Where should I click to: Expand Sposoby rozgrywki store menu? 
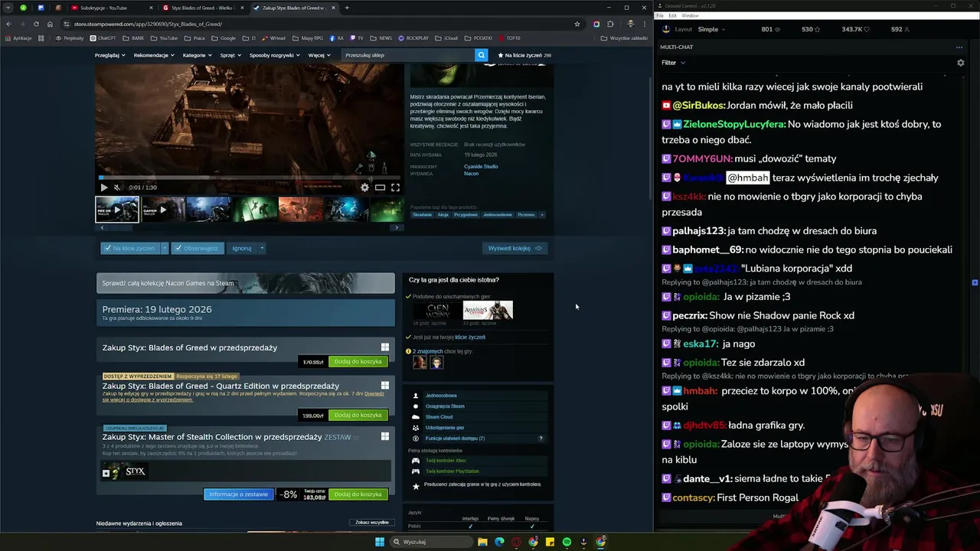[x=275, y=55]
